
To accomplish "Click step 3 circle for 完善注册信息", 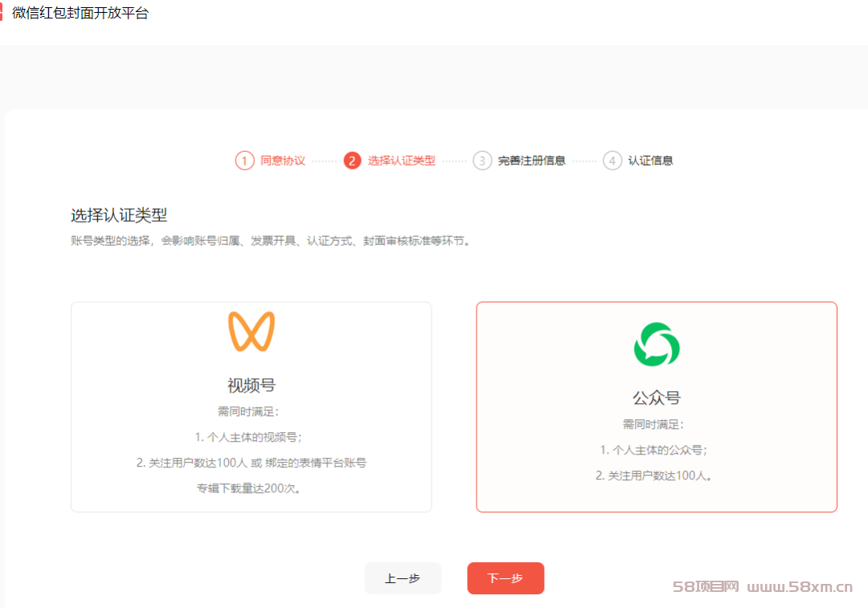I will tap(482, 161).
